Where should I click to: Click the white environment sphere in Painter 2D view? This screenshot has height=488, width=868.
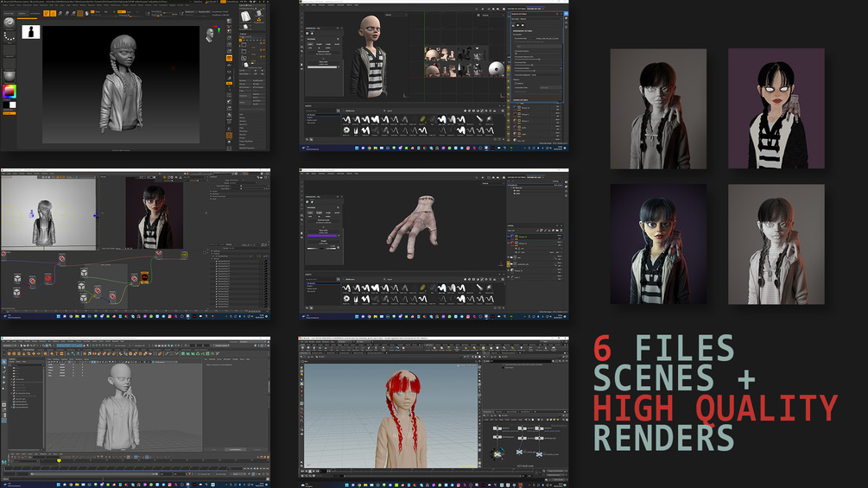(x=496, y=69)
